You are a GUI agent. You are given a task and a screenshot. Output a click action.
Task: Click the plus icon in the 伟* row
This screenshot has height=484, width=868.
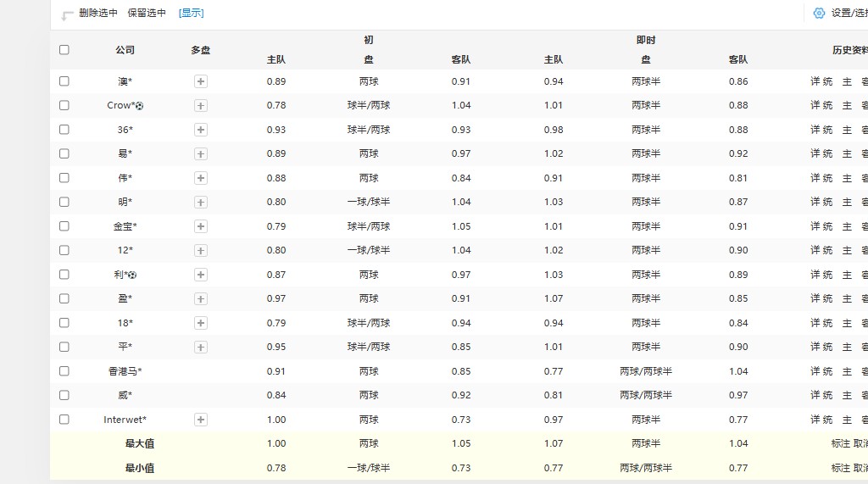coord(201,178)
